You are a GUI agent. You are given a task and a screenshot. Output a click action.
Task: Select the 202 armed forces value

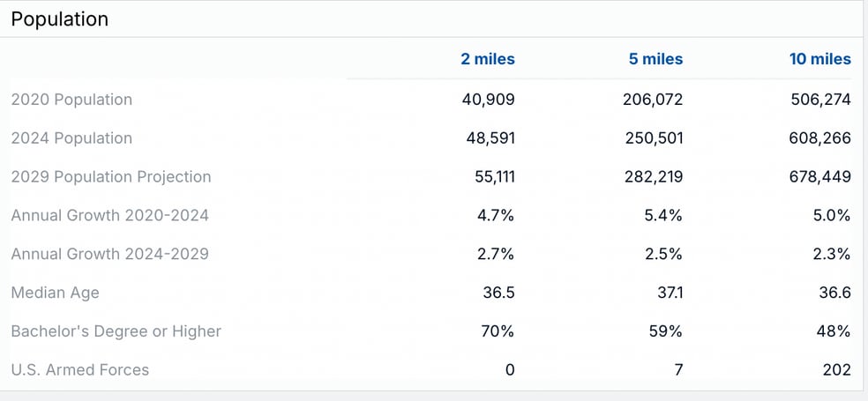pos(836,370)
